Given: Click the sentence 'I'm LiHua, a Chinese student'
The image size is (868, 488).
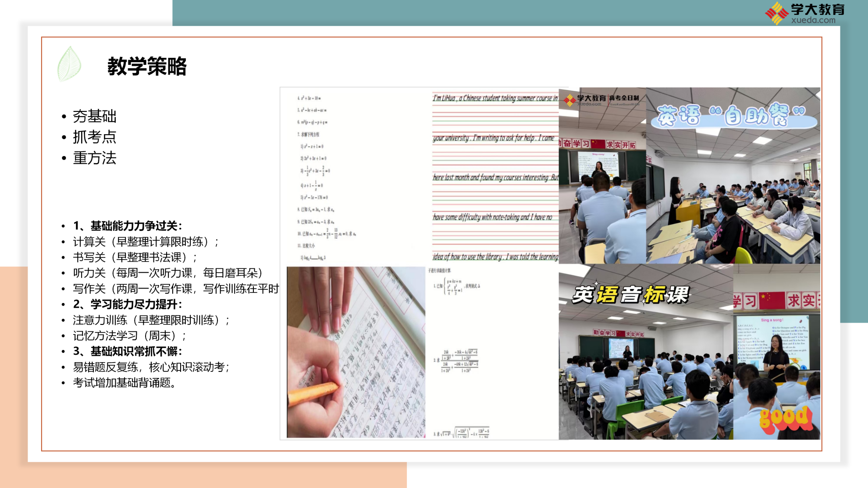Looking at the screenshot, I should click(x=495, y=98).
